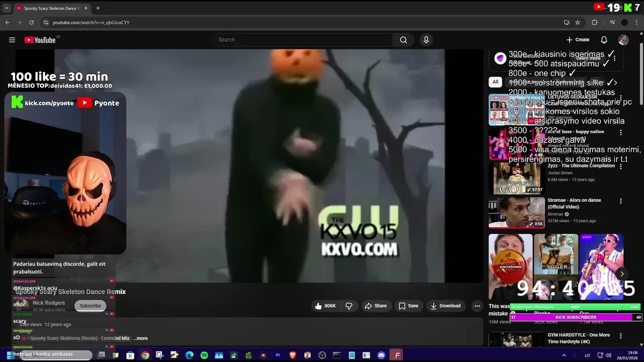Open the Surströmming Shorts thumbnail
Screen dimensions: 644x362
pos(510,267)
